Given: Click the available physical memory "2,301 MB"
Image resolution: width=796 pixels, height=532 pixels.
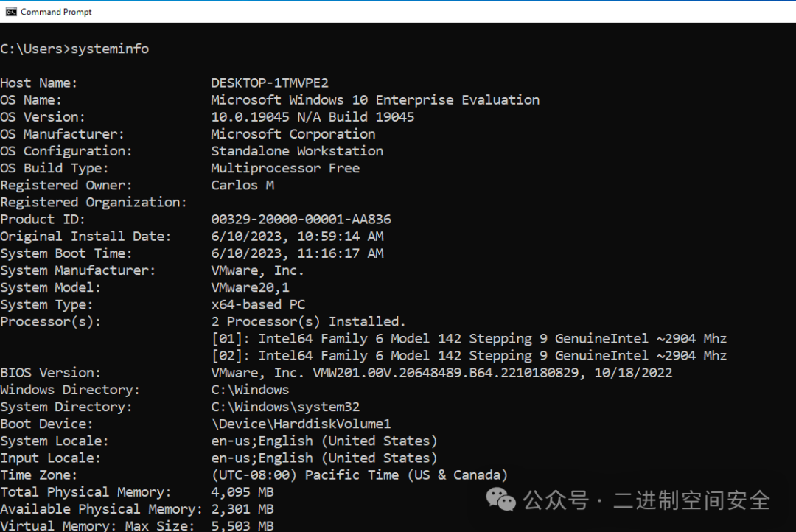Looking at the screenshot, I should click(242, 509).
